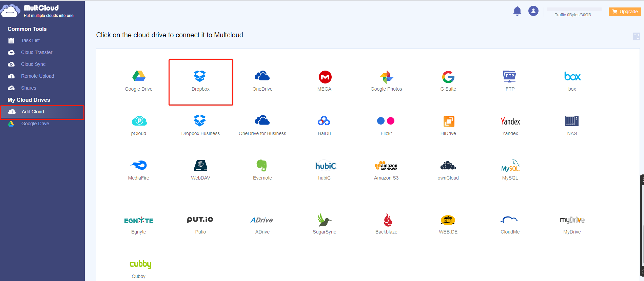The image size is (644, 281).
Task: Toggle the list view icon at top right
Action: 636,36
